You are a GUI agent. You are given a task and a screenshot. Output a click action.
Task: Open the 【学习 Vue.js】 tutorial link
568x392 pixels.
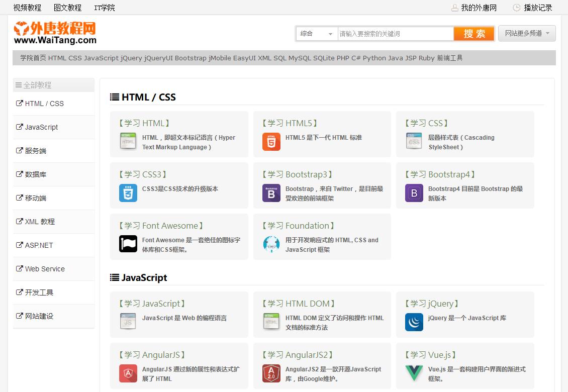tap(430, 355)
